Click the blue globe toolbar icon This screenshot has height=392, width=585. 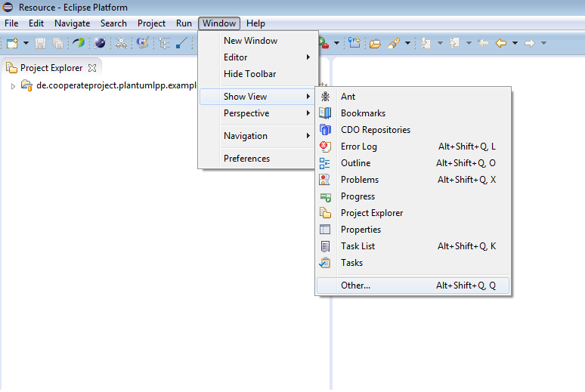pos(100,44)
